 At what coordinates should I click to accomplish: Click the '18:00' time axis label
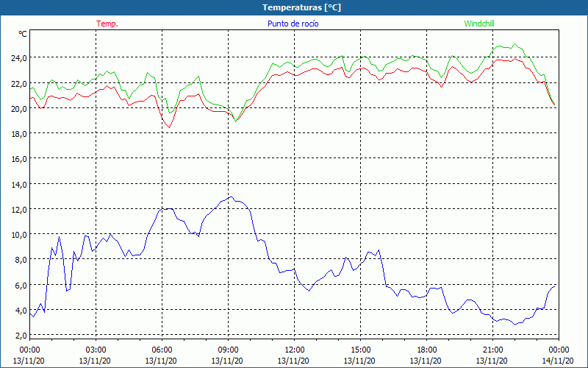point(427,350)
